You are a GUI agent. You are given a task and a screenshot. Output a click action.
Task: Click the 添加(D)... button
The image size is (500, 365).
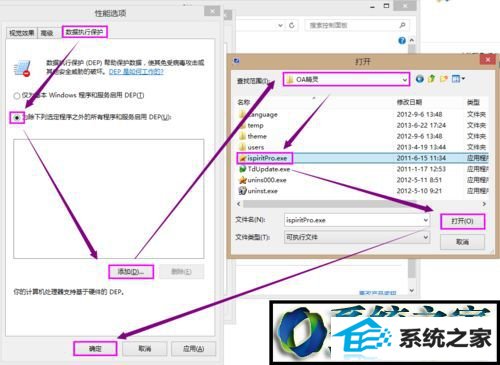pos(131,272)
